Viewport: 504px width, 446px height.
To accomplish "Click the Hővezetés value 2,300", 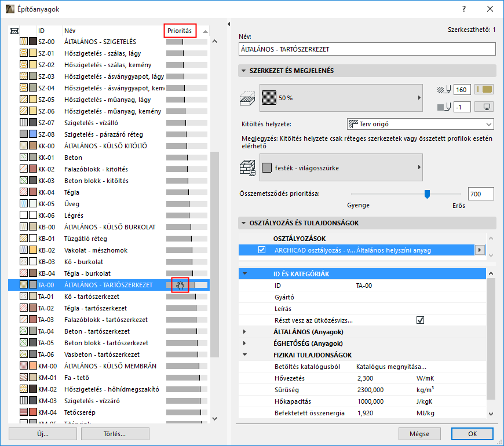I will click(x=365, y=378).
